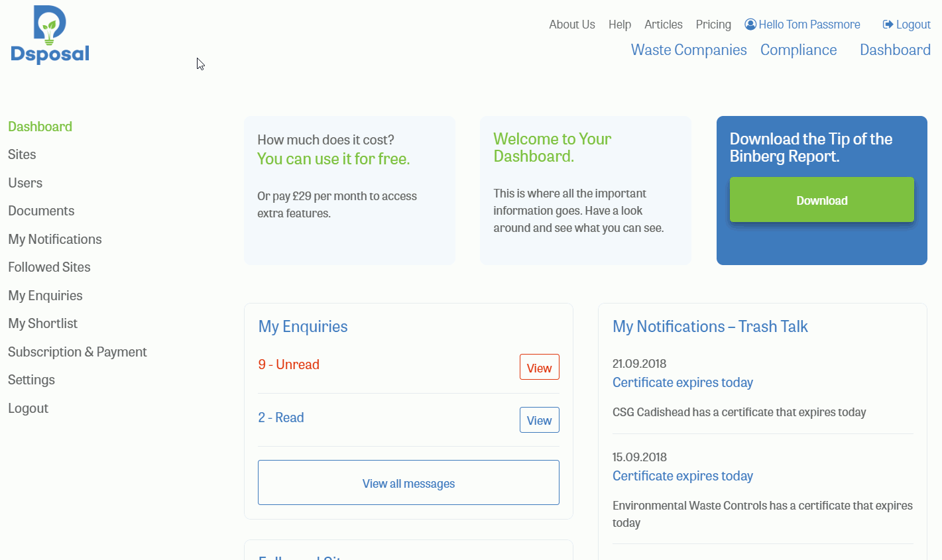Open the Pricing page
This screenshot has width=942, height=560.
[x=713, y=25]
